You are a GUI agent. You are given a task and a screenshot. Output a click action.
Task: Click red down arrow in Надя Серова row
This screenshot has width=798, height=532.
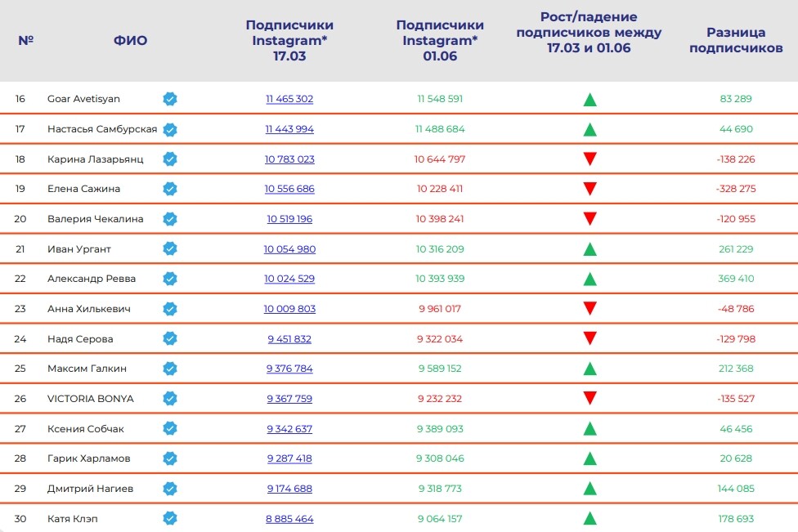[590, 338]
